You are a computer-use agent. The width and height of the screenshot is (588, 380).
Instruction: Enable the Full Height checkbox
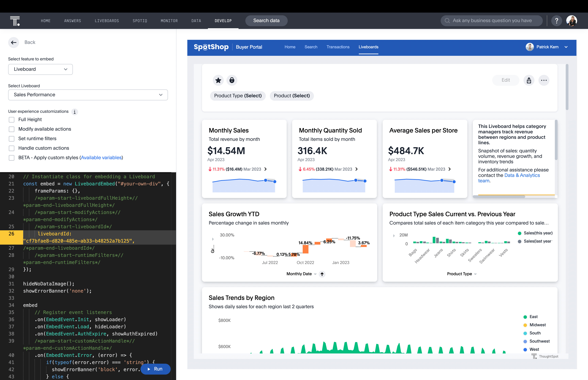click(x=12, y=119)
